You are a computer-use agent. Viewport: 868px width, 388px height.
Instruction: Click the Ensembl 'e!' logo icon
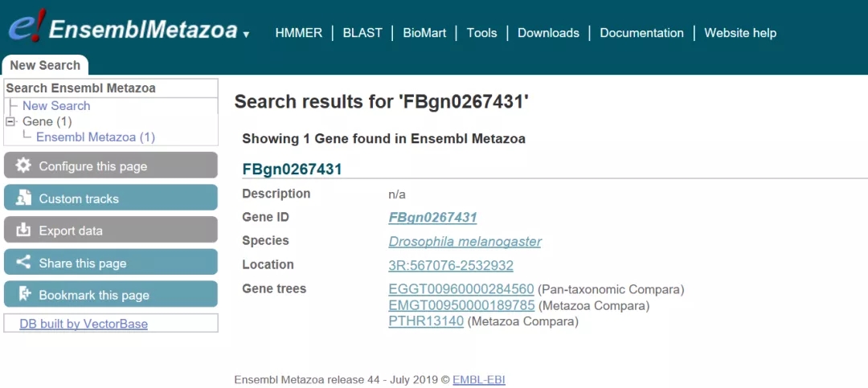[25, 27]
